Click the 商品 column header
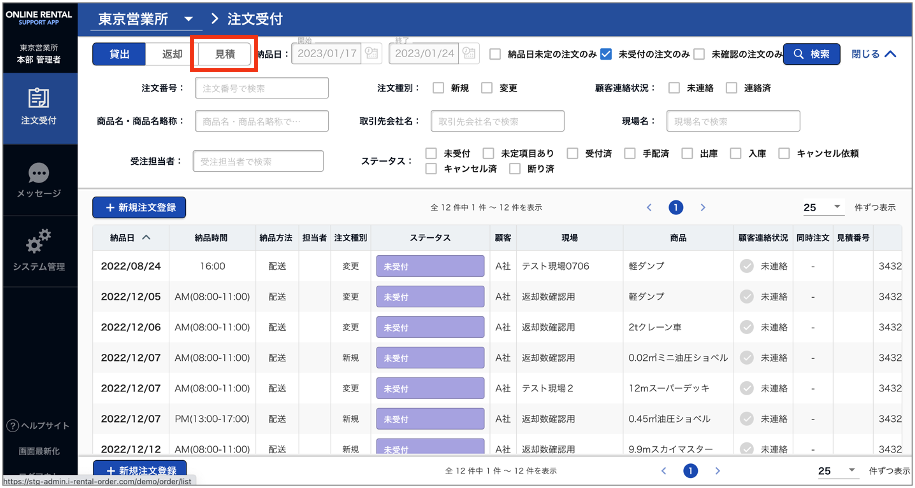Viewport: 915px width, 488px height. (x=678, y=238)
